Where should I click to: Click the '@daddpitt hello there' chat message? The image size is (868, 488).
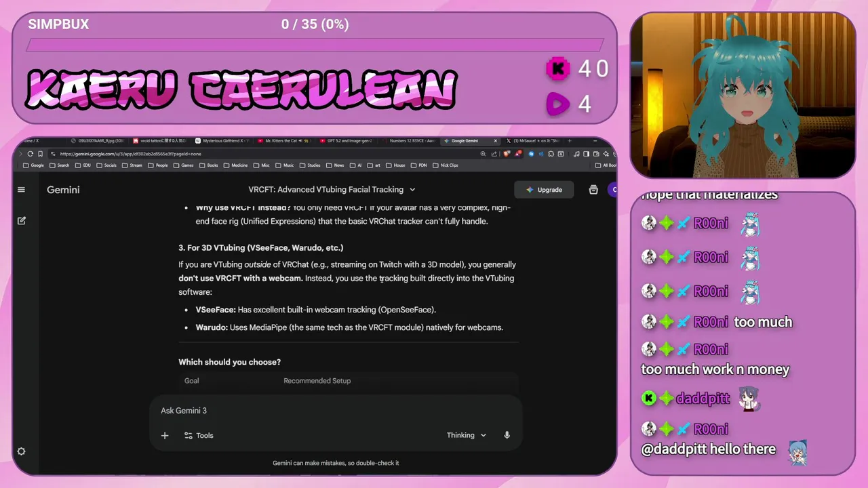tap(708, 449)
